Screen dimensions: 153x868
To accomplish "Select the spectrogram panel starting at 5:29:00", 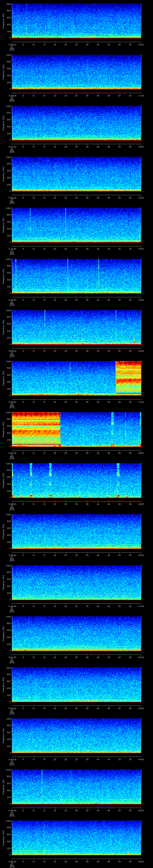I will point(76,21).
